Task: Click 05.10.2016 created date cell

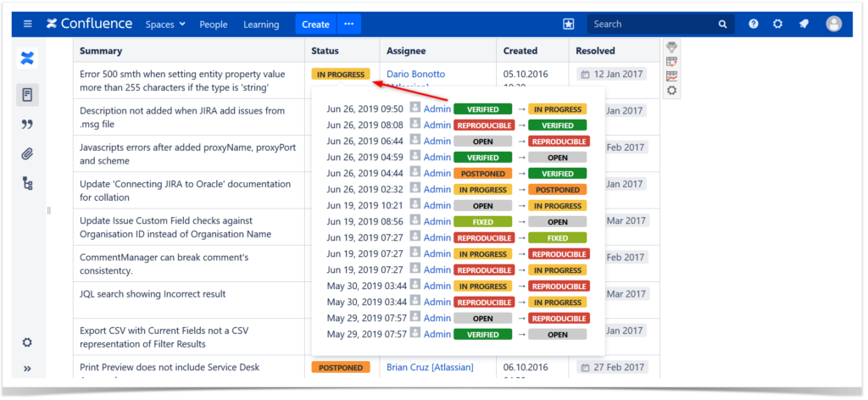Action: [x=526, y=74]
